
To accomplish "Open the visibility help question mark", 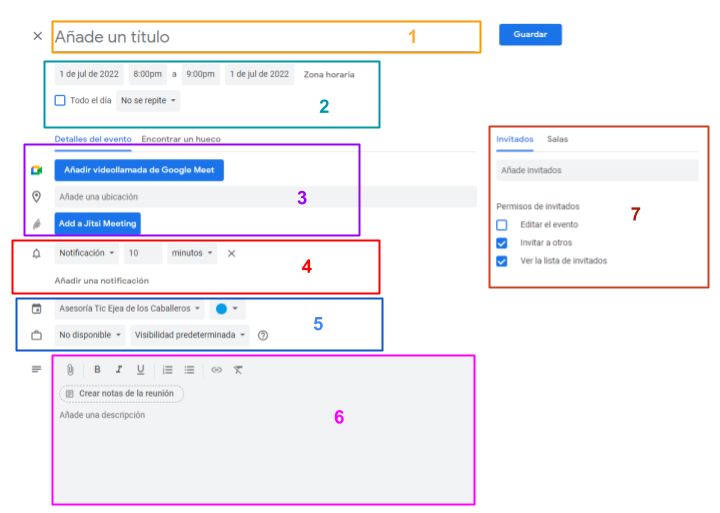I will 263,335.
